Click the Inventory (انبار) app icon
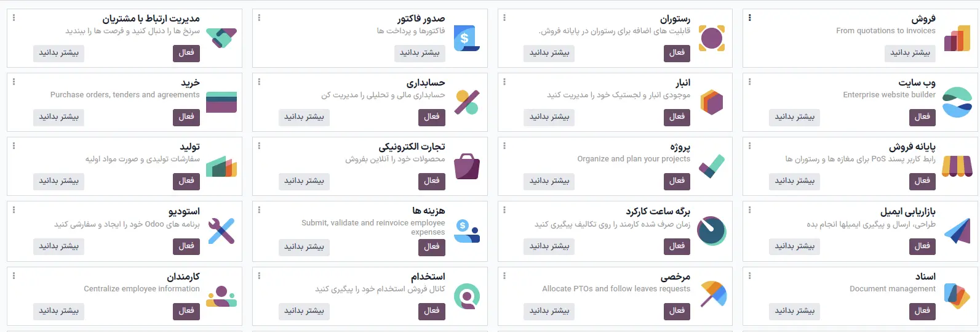Screen dimensions: 980x332 pyautogui.click(x=712, y=102)
